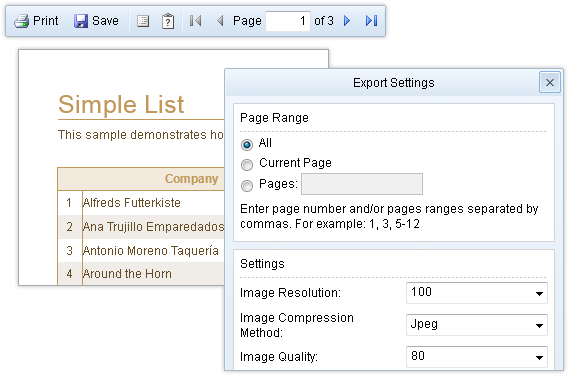Jump to last page arrow
569x376 pixels.
371,21
